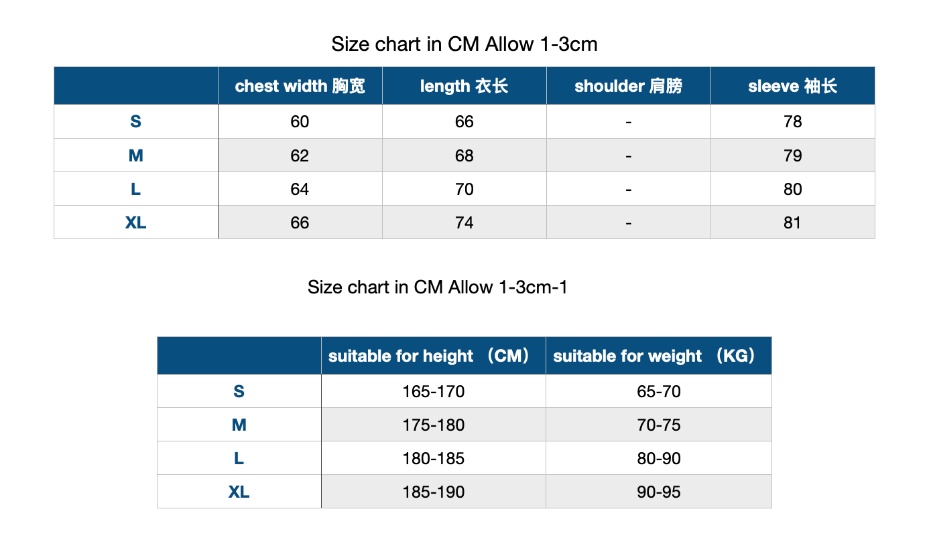Select length value 74 for XL
Screen dimensions: 929x560
[x=464, y=222]
